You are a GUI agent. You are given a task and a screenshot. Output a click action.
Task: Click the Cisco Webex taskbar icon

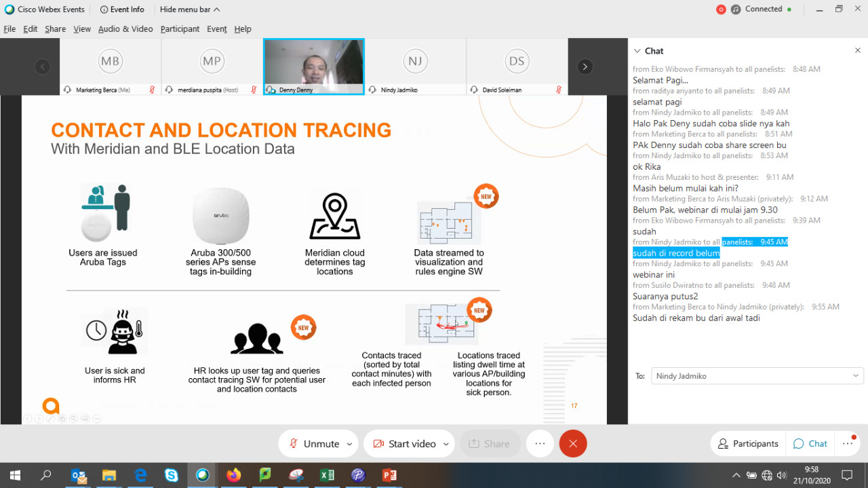(x=203, y=476)
